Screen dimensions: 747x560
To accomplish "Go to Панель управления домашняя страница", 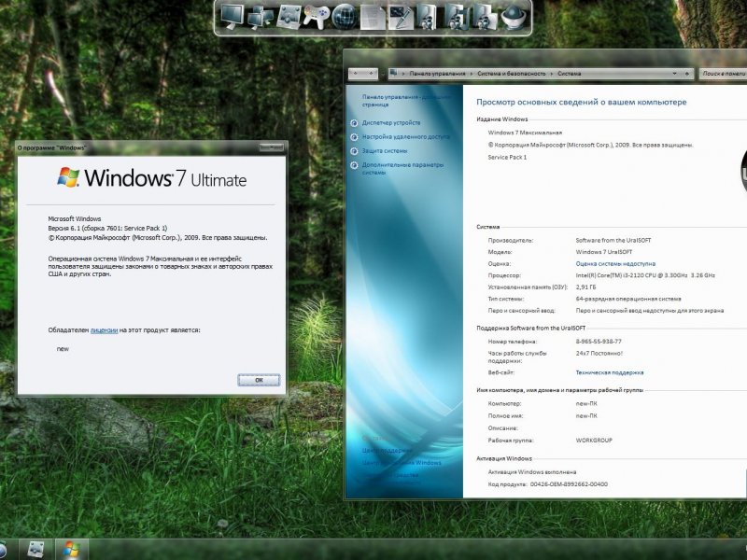I will pos(405,101).
